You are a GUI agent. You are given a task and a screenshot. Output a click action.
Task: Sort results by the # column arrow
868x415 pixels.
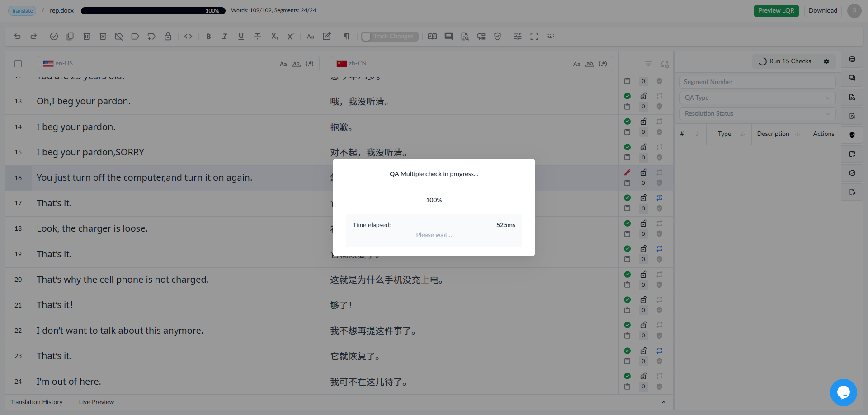[x=697, y=134]
